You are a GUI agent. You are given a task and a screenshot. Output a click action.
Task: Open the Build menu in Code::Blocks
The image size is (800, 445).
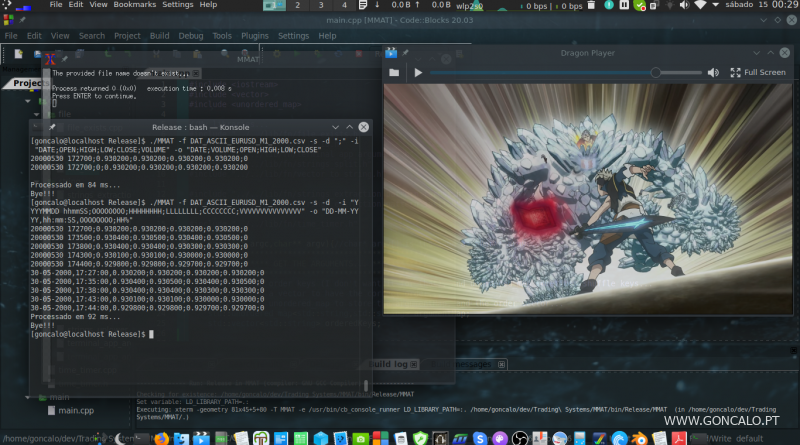click(x=160, y=36)
